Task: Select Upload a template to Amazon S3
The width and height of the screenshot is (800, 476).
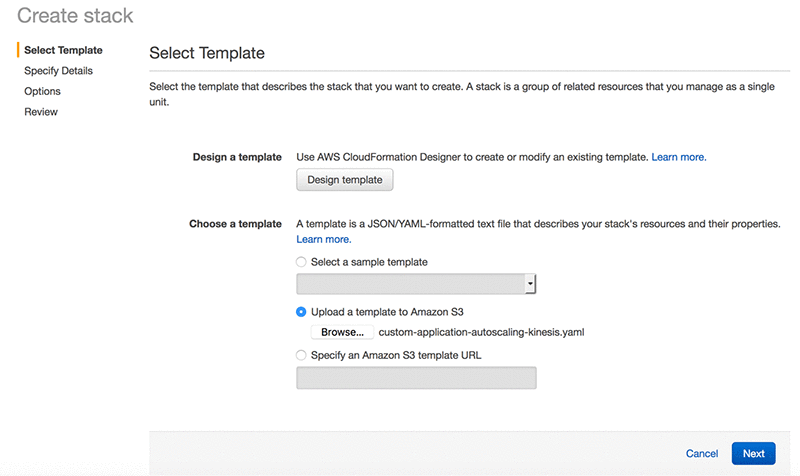Action: (302, 312)
